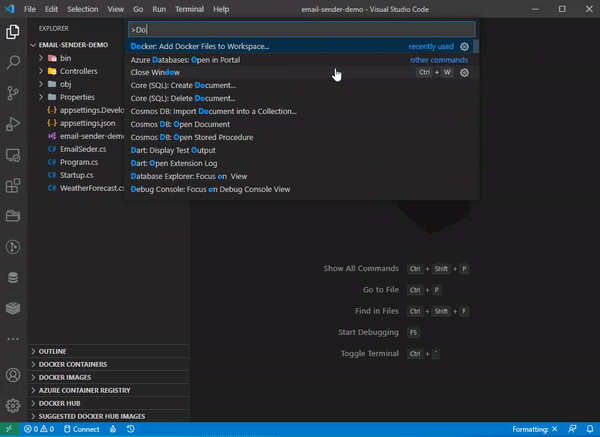Open Source Control view icon

coord(13,93)
